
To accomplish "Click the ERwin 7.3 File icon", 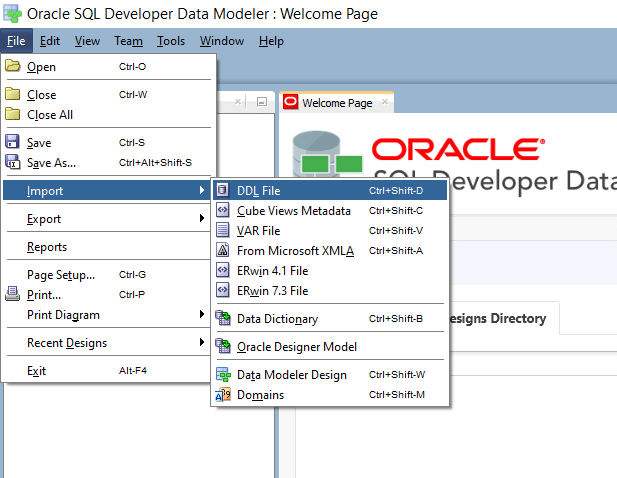I will 222,290.
